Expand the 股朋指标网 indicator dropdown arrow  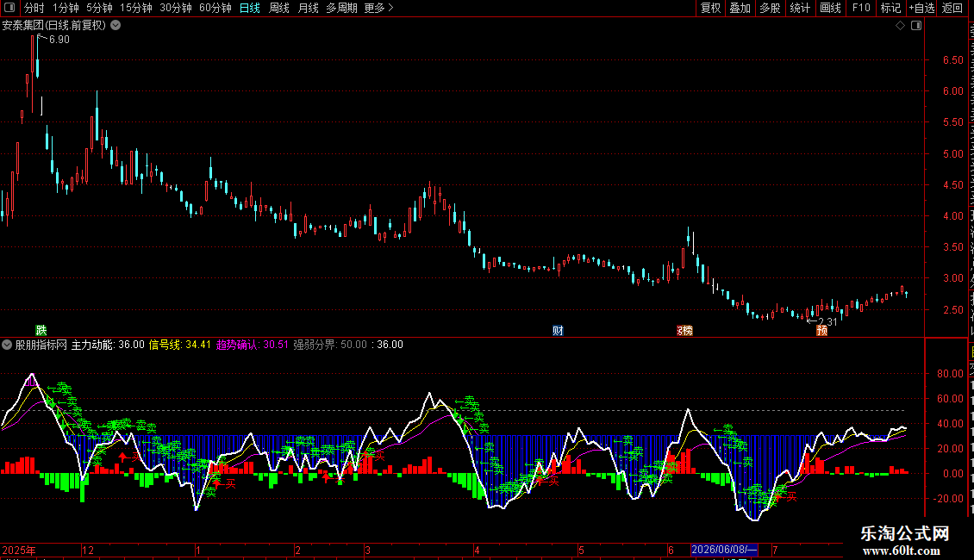pyautogui.click(x=7, y=345)
